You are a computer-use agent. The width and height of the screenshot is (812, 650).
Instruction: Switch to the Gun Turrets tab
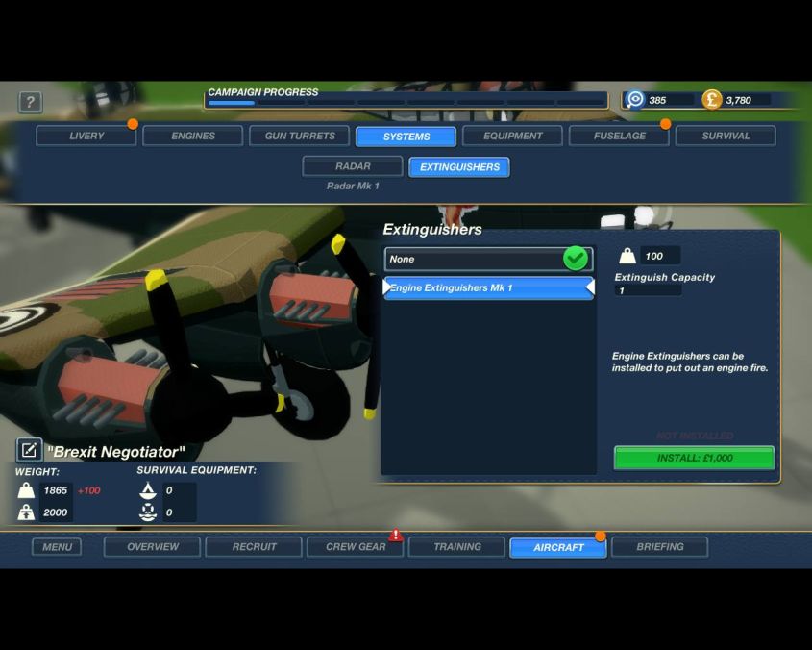coord(299,136)
